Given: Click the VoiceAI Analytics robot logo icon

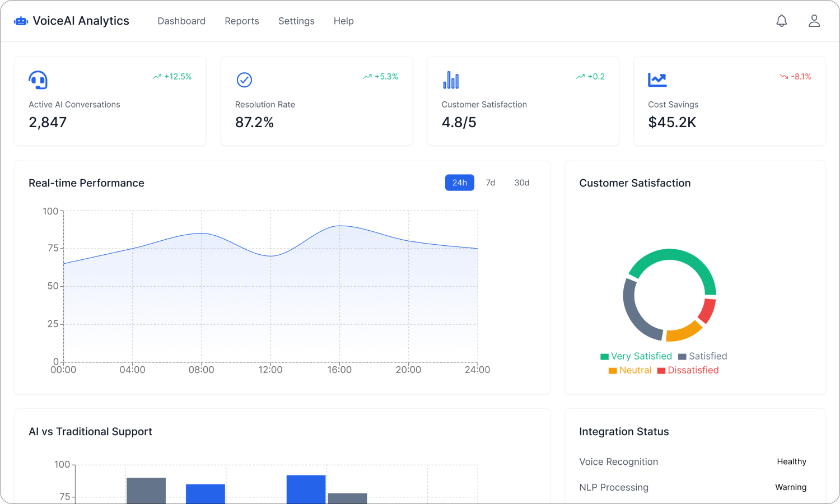Looking at the screenshot, I should click(x=21, y=21).
